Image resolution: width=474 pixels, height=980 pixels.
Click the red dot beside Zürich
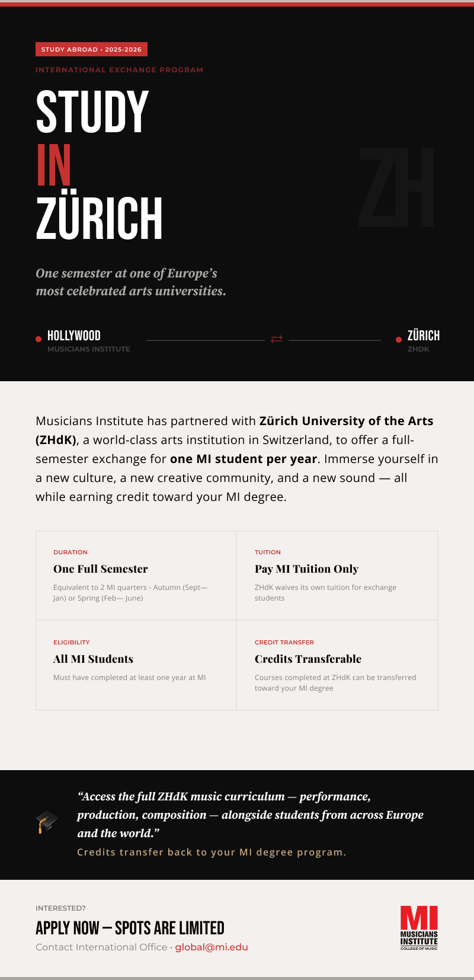399,340
